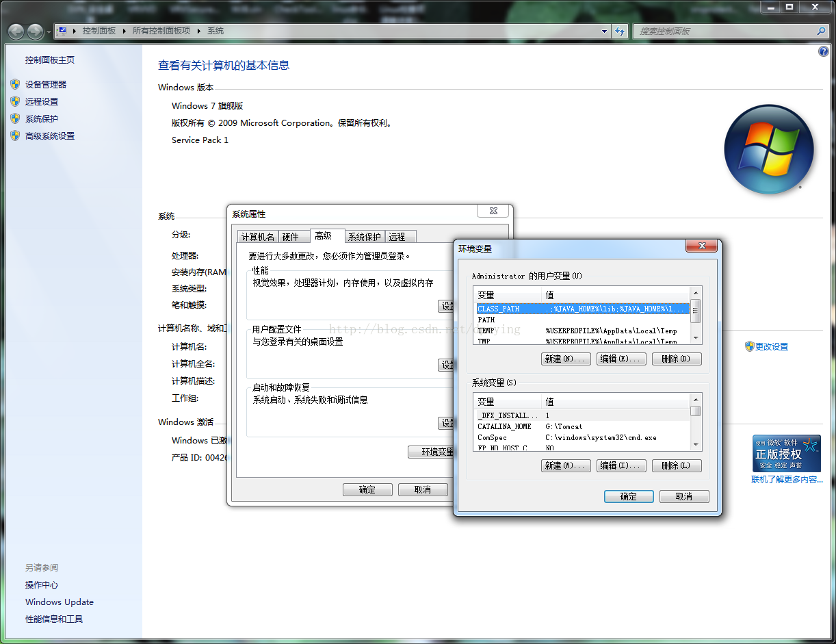Click 新建(W) for system variables
The height and width of the screenshot is (644, 836).
tap(566, 465)
